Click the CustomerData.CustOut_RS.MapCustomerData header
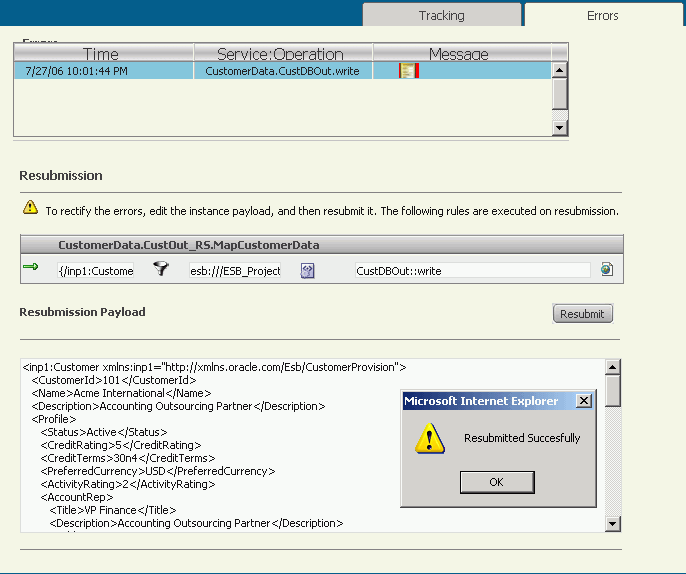The height and width of the screenshot is (574, 686). 189,245
